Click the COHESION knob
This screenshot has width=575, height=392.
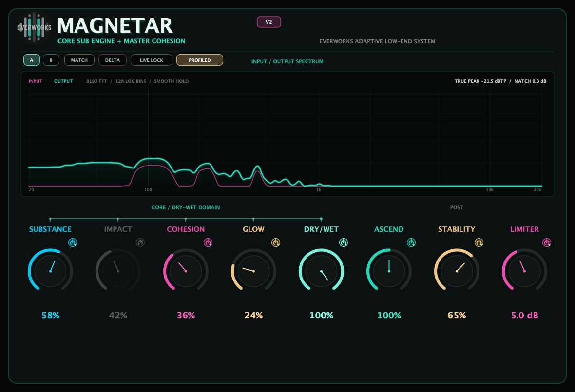186,271
